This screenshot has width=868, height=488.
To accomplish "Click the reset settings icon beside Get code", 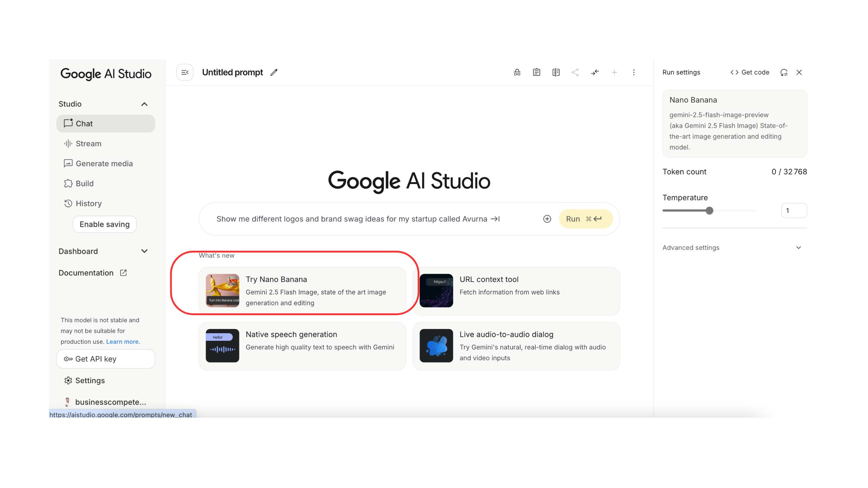I will click(784, 72).
